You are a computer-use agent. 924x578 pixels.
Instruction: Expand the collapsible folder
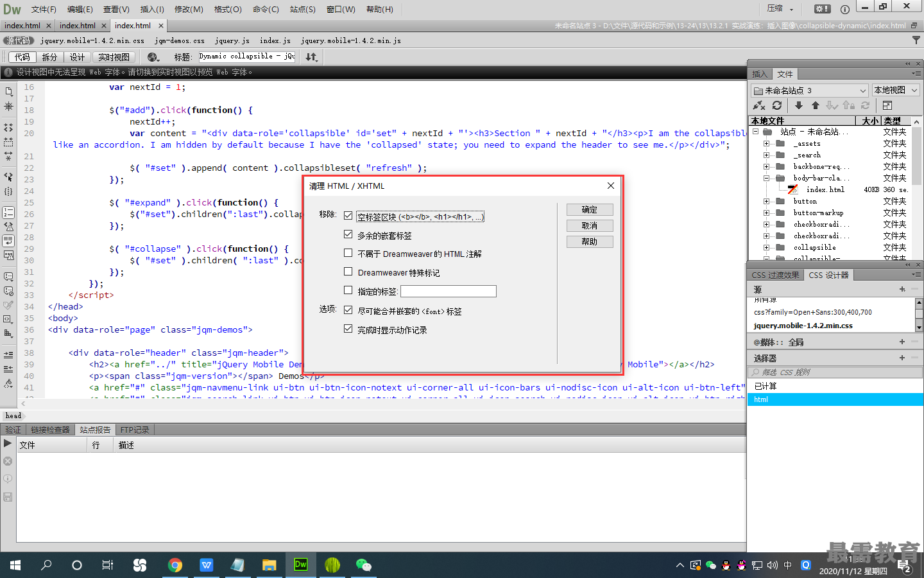(766, 247)
